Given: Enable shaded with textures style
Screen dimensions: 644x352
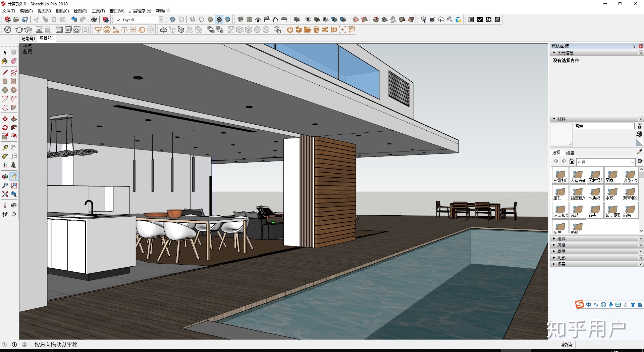Looking at the screenshot, I should [x=219, y=20].
